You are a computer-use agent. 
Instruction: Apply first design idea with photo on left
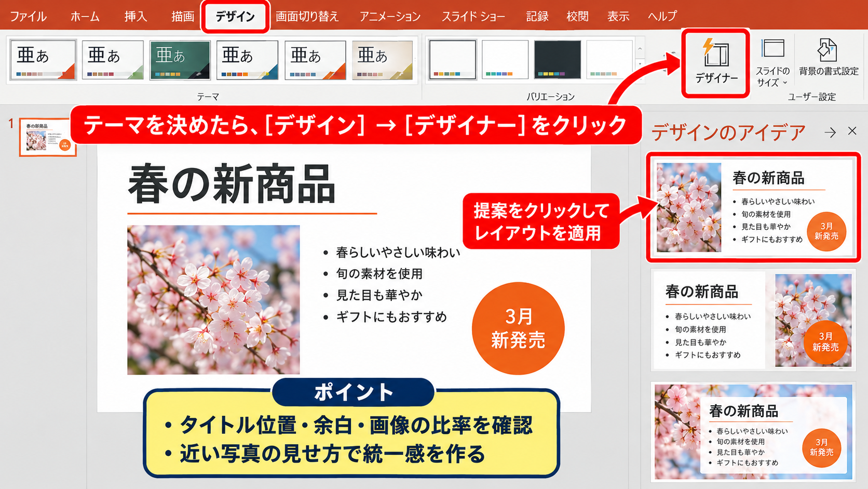click(753, 207)
